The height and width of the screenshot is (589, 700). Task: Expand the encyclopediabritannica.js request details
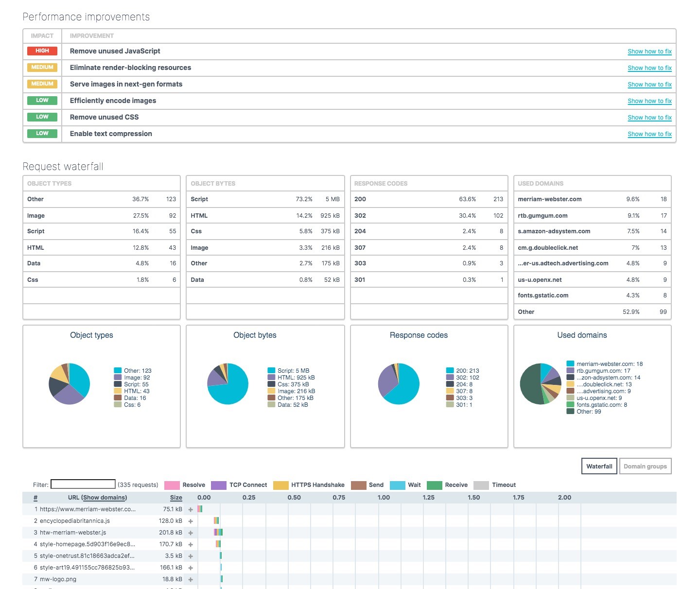(191, 520)
